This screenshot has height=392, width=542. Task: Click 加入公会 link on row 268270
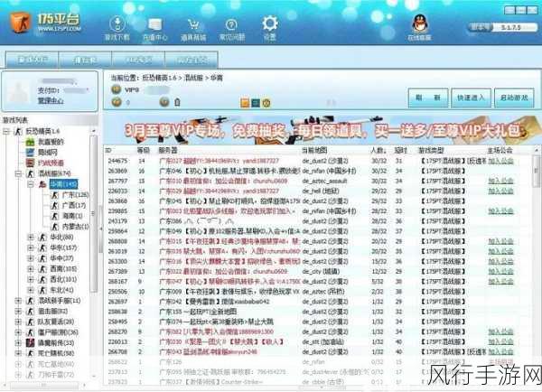(x=500, y=331)
